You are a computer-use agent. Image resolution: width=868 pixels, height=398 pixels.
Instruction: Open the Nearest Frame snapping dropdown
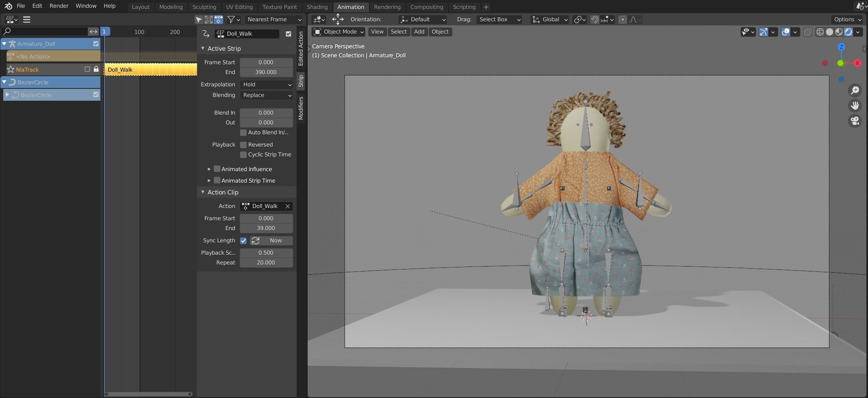273,19
